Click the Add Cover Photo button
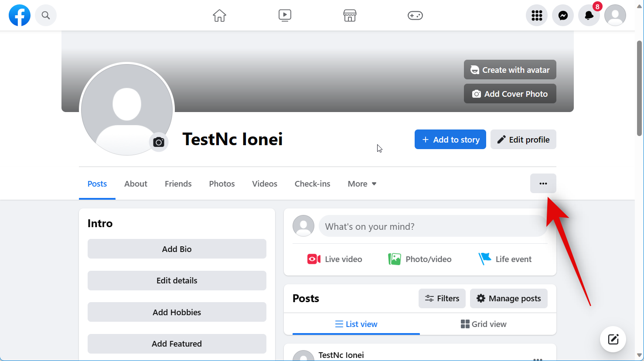The height and width of the screenshot is (361, 644). (x=510, y=94)
